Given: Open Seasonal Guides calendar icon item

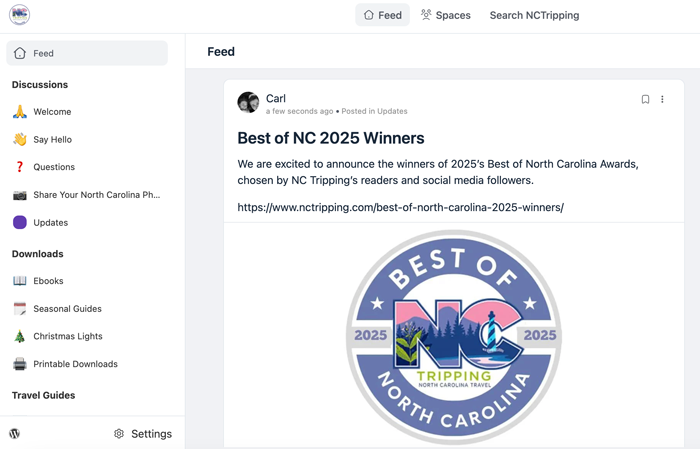Looking at the screenshot, I should point(20,309).
